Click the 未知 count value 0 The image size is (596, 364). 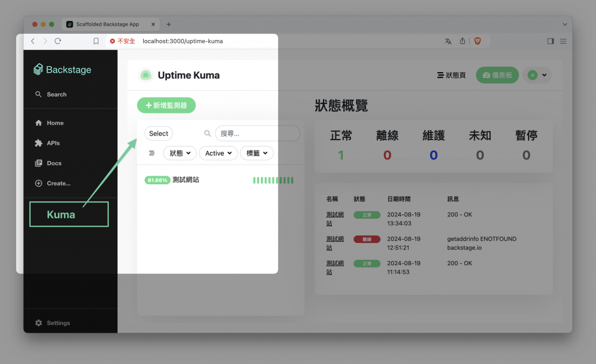click(x=480, y=155)
